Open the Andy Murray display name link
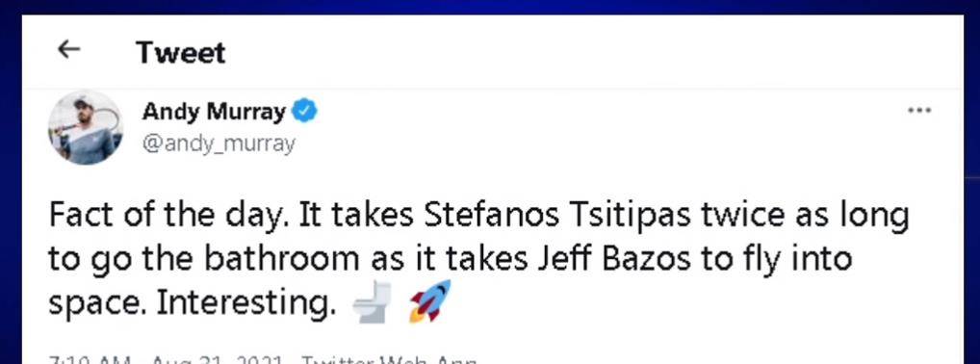Screen dimensions: 980x364 pos(214,112)
